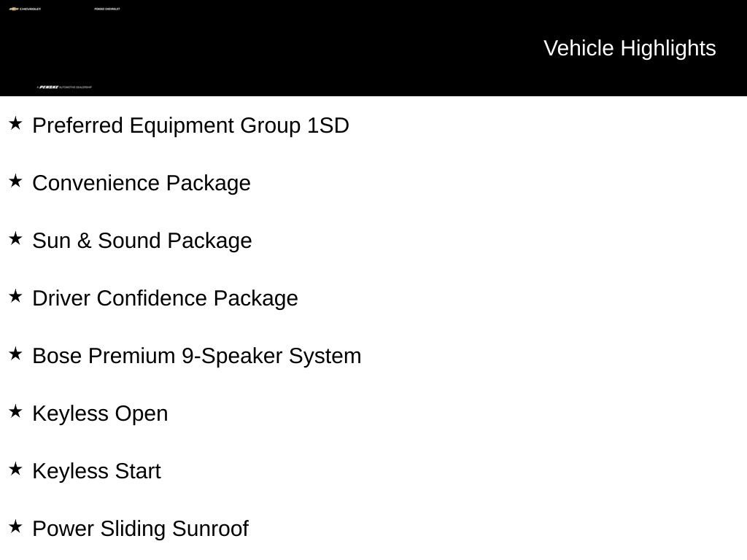The image size is (747, 560).
Task: Click the star beside Sun & Sound Package
Action: click(x=16, y=239)
